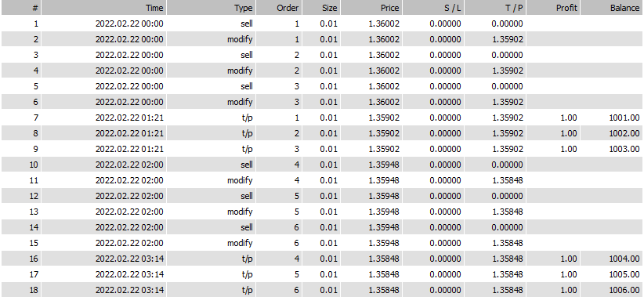Screen dimensions: 644x297
Task: Click the Profit column header
Action: (553, 7)
